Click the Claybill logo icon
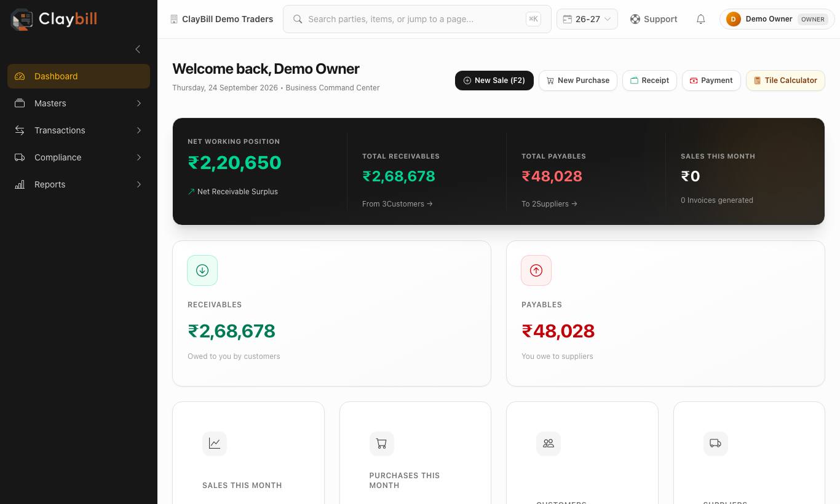Image resolution: width=840 pixels, height=504 pixels. pos(22,19)
